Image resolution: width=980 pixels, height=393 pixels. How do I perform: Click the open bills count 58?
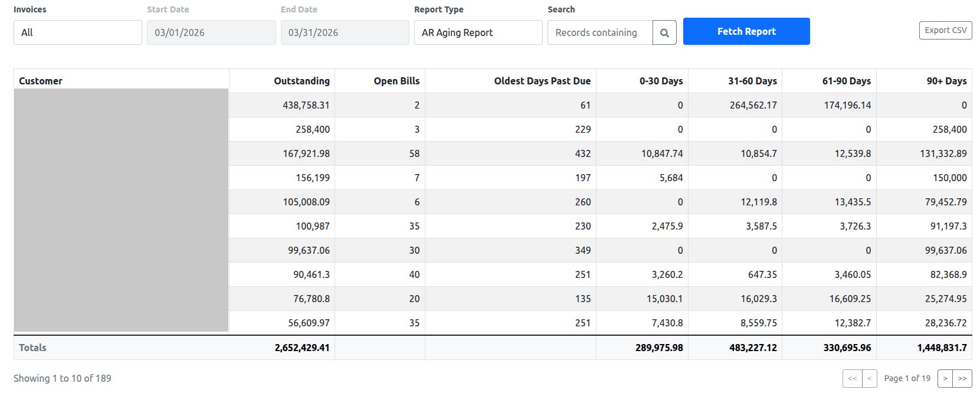click(414, 153)
